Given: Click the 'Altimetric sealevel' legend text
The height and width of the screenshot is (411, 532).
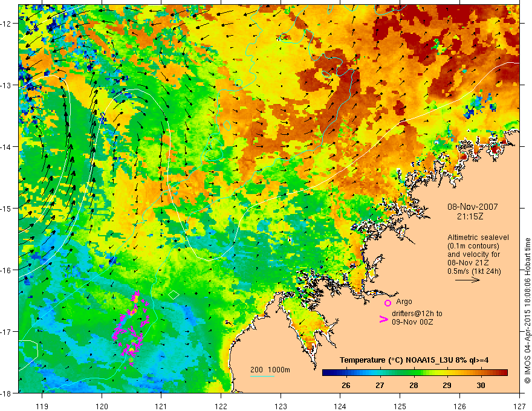Looking at the screenshot, I should coord(478,238).
